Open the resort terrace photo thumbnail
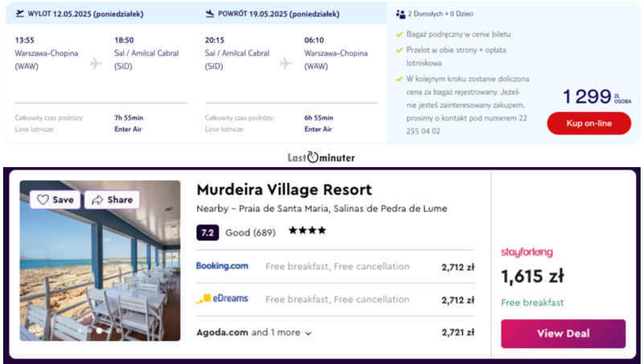Viewport: 643px width, 364px height. coord(100,260)
